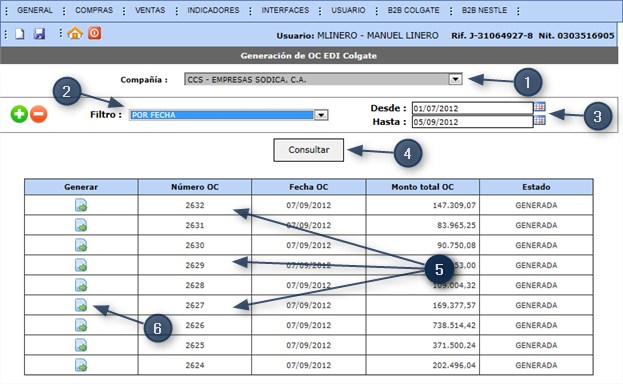
Task: Generate file for OC 2631
Action: (x=81, y=225)
